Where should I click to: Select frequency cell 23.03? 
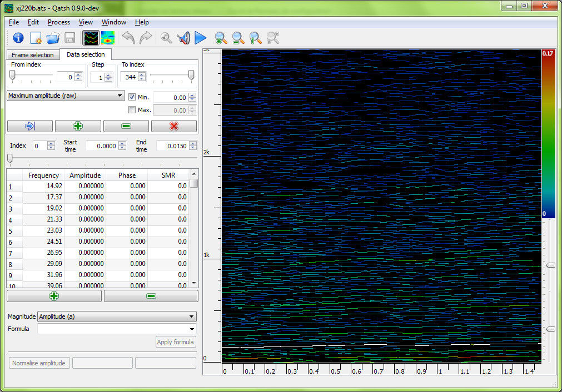(43, 230)
